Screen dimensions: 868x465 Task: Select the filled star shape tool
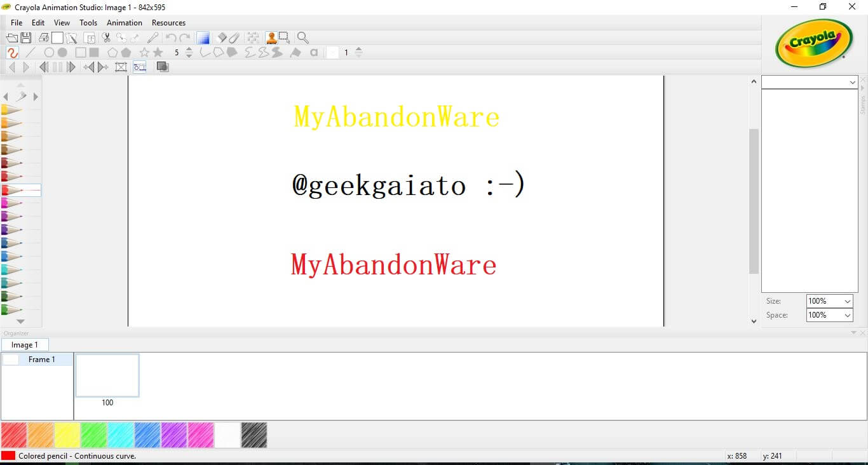[158, 53]
